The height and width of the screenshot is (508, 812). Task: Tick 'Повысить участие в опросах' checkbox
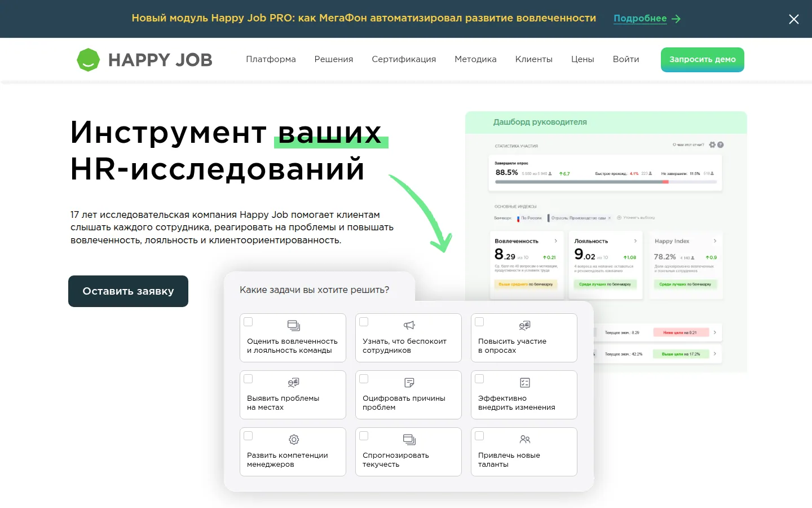tap(479, 322)
